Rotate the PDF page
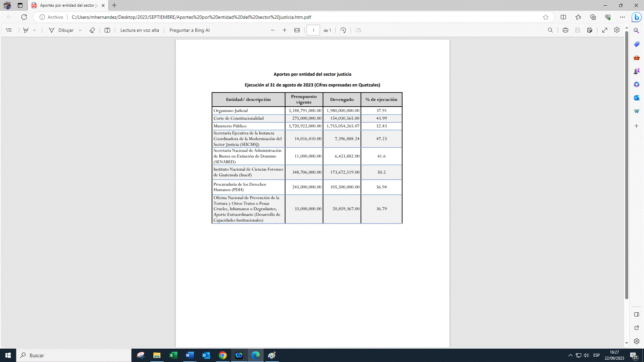This screenshot has width=644, height=362. click(x=343, y=30)
